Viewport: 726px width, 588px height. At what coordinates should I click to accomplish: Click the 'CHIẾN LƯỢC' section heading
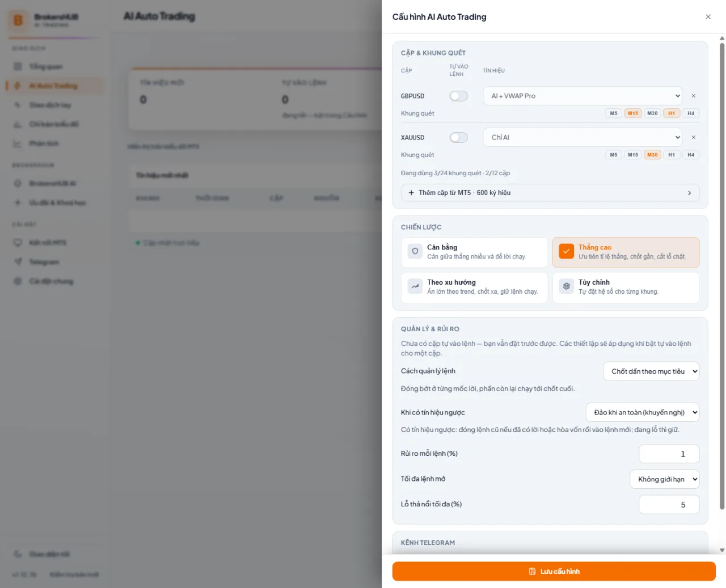pos(421,227)
